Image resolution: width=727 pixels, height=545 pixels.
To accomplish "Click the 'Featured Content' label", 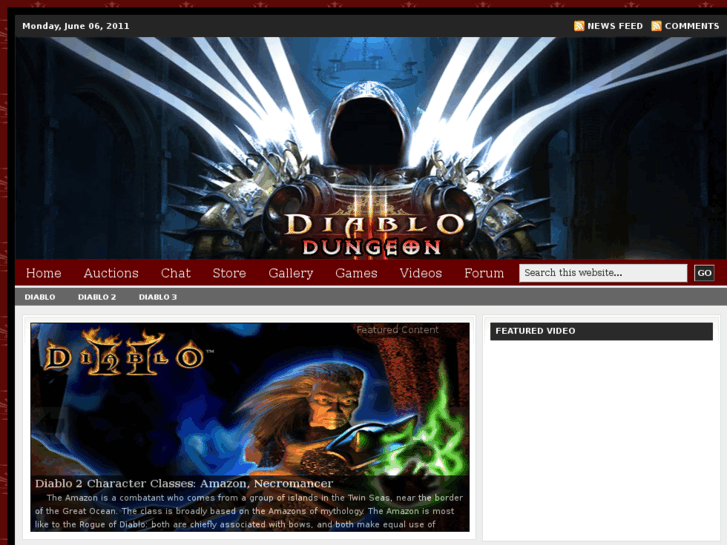I will [397, 330].
